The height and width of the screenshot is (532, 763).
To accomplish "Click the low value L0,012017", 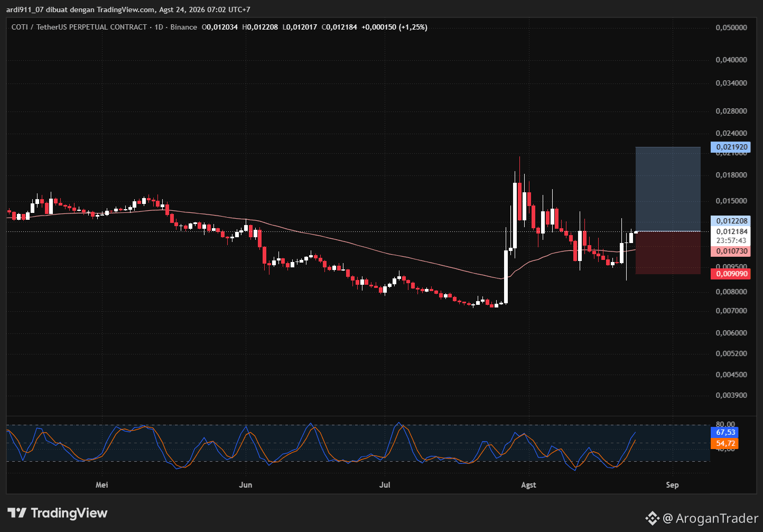I will (x=300, y=27).
